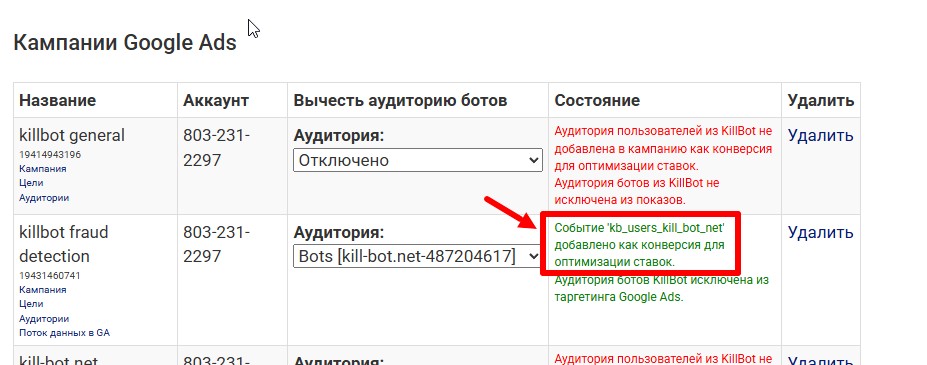Delete the killbot fraud detection campaign

pyautogui.click(x=821, y=232)
